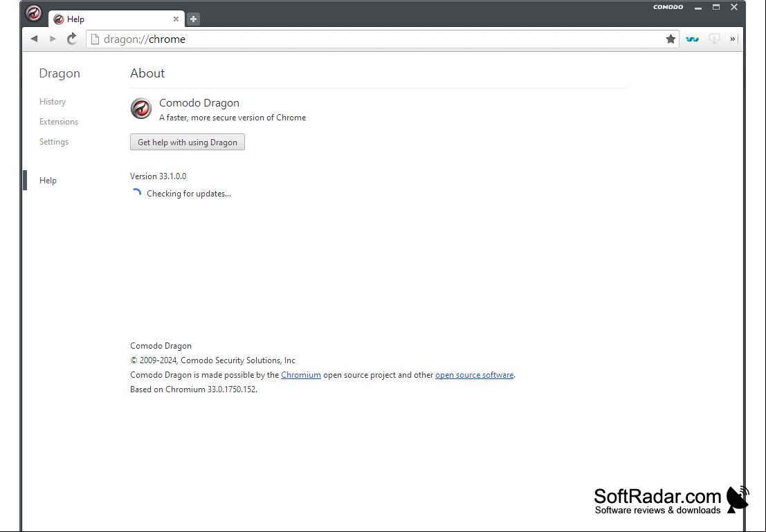Open the open source software link

(x=475, y=375)
